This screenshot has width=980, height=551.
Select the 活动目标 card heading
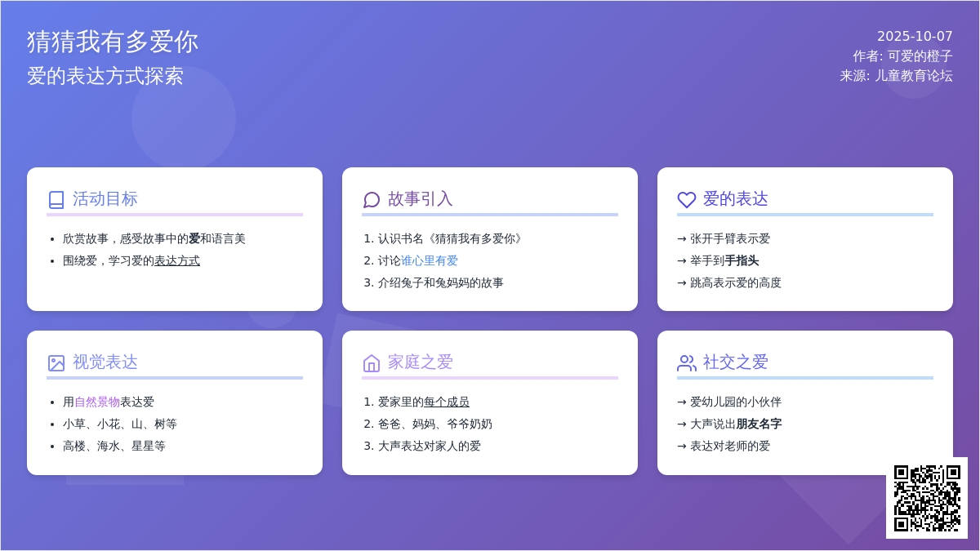tap(105, 199)
